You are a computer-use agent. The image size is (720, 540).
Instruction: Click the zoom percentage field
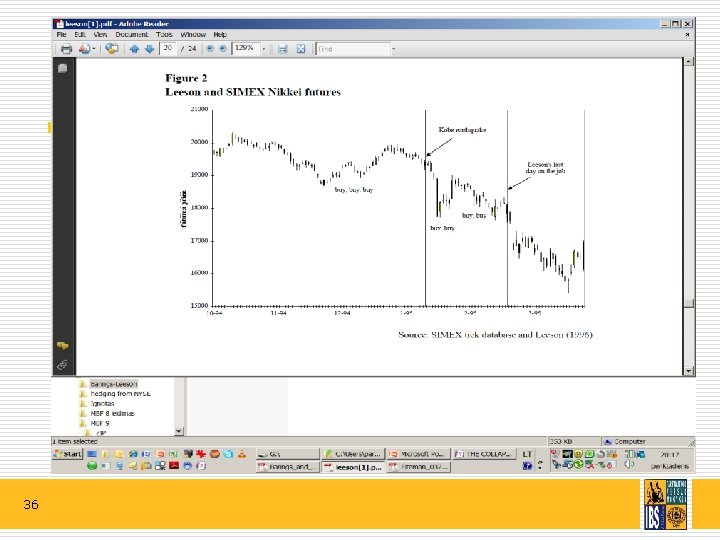[x=246, y=48]
